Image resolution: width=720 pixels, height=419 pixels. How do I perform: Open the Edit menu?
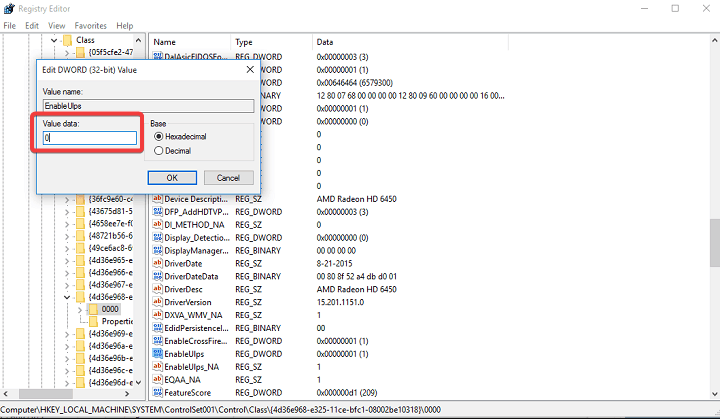(x=32, y=26)
